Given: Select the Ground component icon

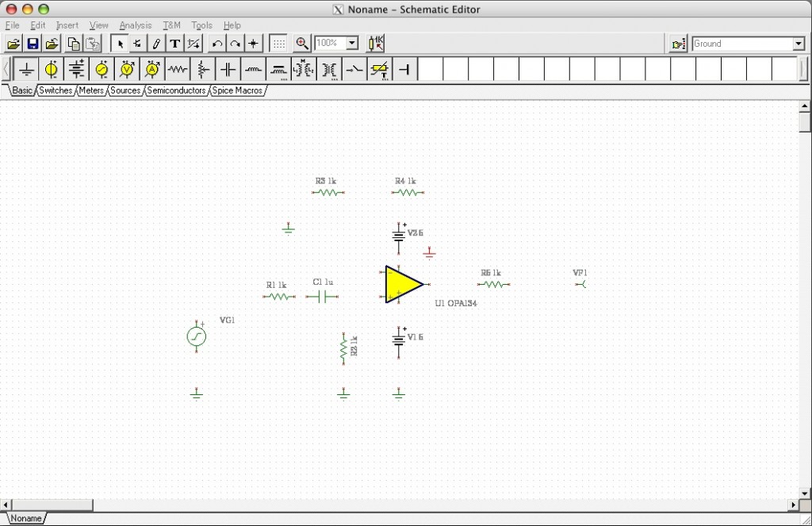Looking at the screenshot, I should (26, 70).
